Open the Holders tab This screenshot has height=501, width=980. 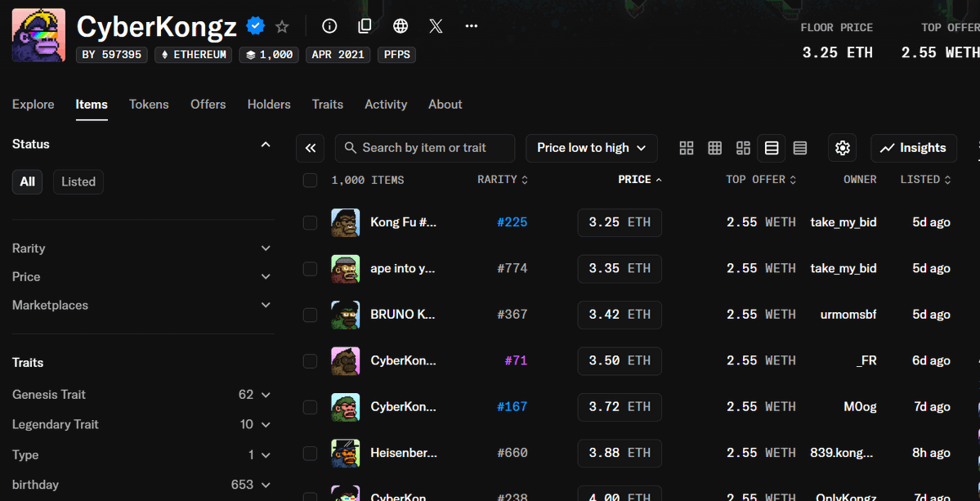pos(269,105)
